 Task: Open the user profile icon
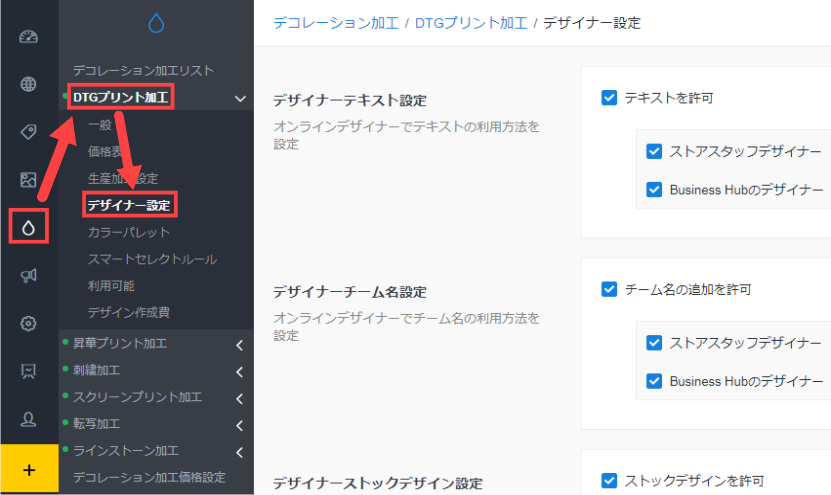[28, 418]
